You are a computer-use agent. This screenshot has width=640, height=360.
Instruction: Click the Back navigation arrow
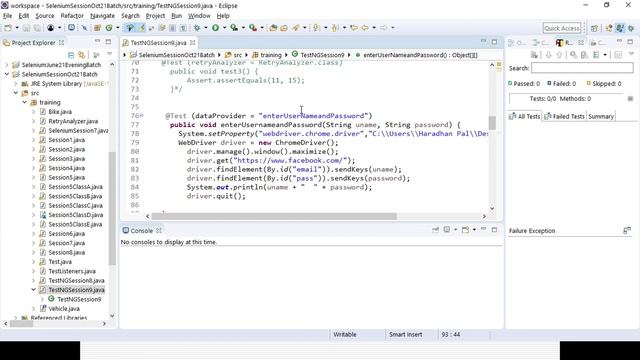pyautogui.click(x=365, y=28)
